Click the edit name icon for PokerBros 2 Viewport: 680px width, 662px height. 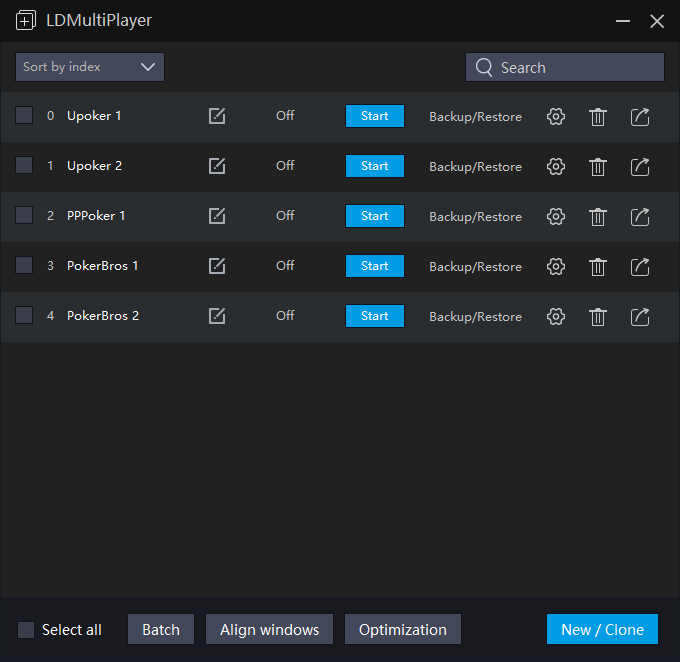[x=217, y=316]
